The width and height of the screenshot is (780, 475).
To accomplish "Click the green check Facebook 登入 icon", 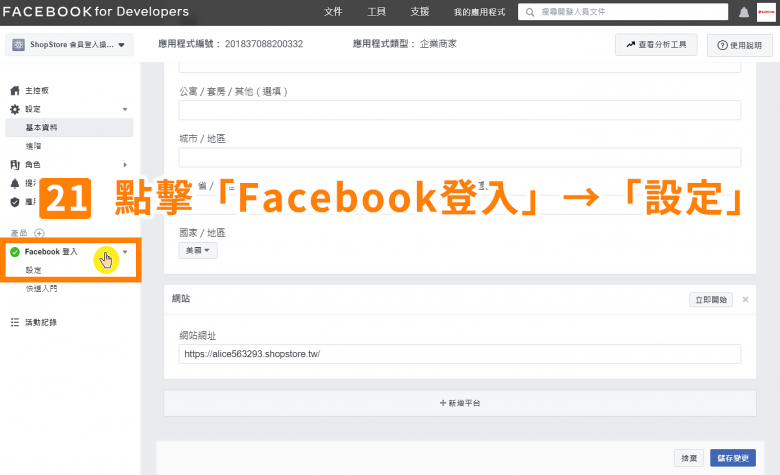I will click(15, 252).
